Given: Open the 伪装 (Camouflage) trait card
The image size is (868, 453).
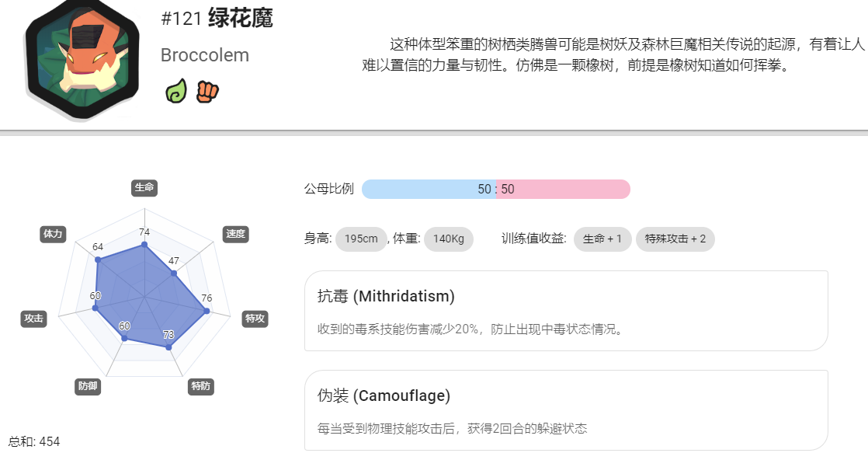Looking at the screenshot, I should (x=566, y=409).
